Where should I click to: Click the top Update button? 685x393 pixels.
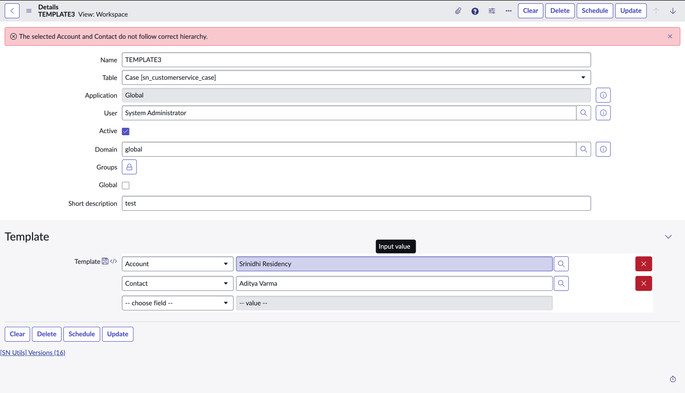(x=631, y=11)
